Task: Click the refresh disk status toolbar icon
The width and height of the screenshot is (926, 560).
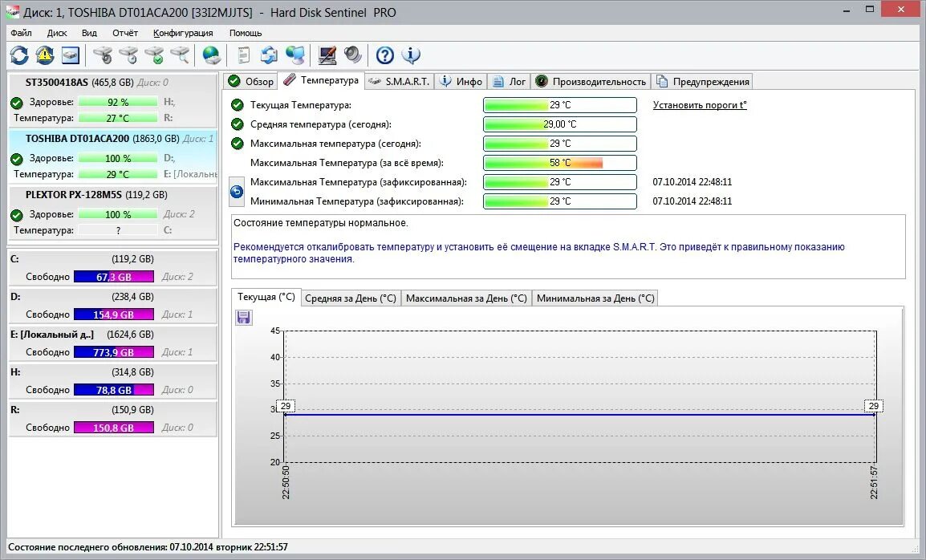Action: click(19, 55)
